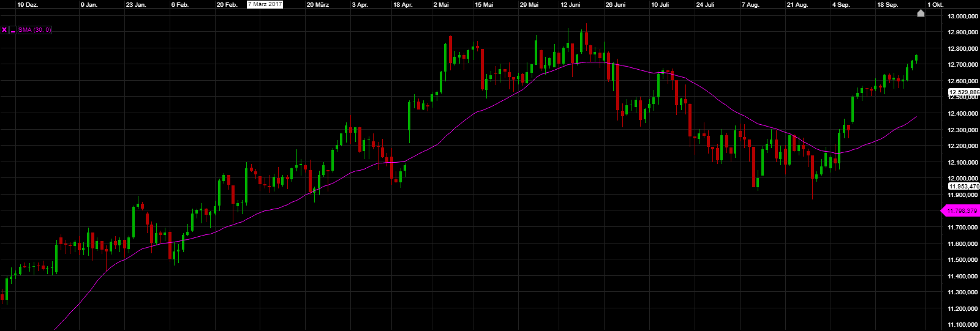
Task: Click the 12 Juni date on the time axis
Action: [x=570, y=5]
